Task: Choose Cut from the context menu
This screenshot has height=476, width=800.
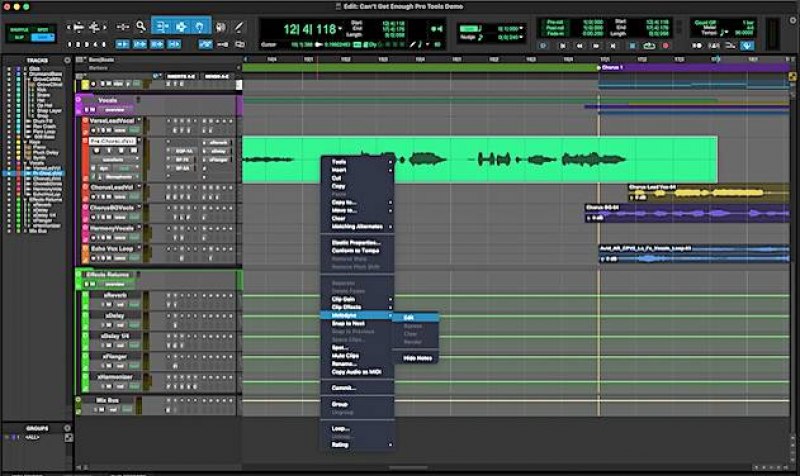Action: (x=336, y=178)
